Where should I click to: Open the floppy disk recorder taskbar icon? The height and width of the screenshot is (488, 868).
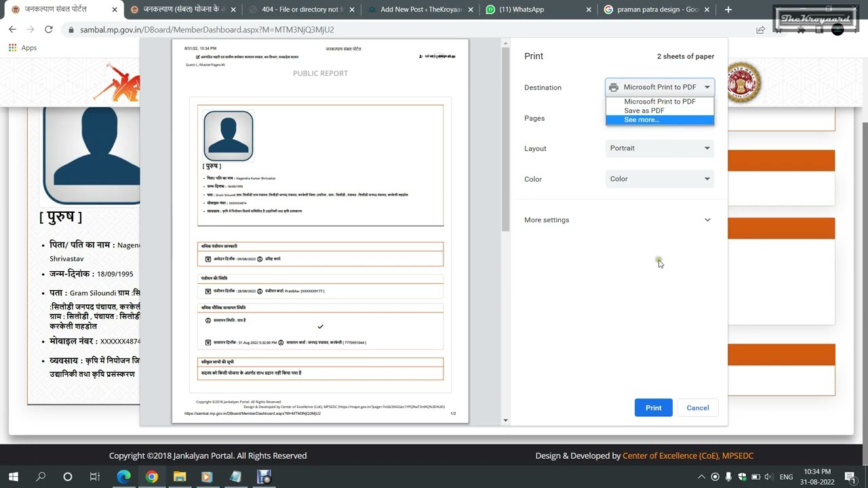(264, 476)
